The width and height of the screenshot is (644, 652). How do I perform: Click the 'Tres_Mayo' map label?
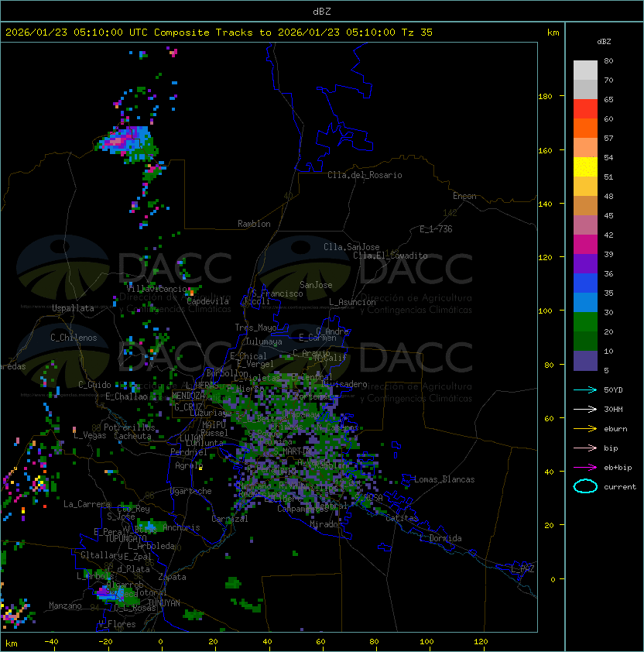click(x=255, y=328)
